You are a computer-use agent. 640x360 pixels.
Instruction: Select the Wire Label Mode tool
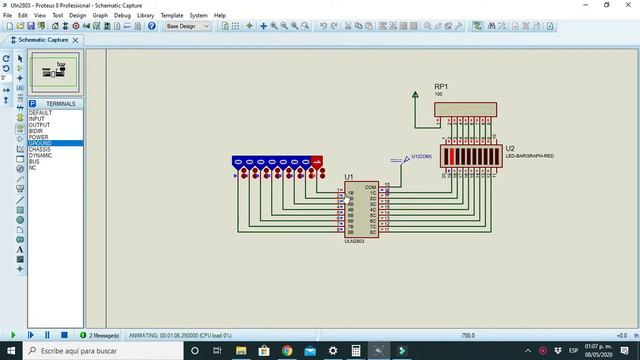[20, 88]
